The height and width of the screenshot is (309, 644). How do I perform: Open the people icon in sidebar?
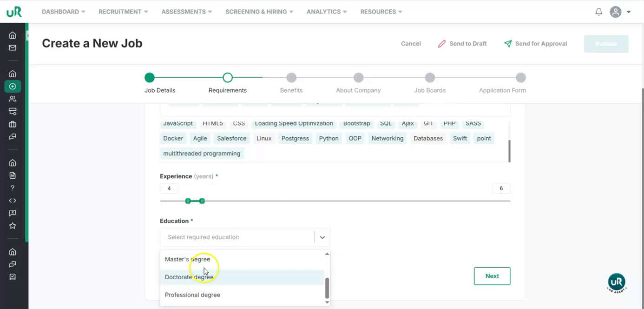13,99
